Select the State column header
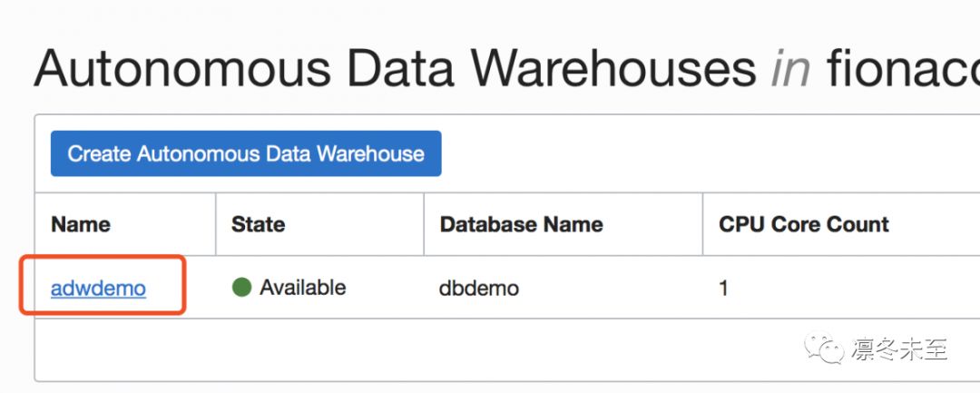This screenshot has height=393, width=980. pos(258,224)
